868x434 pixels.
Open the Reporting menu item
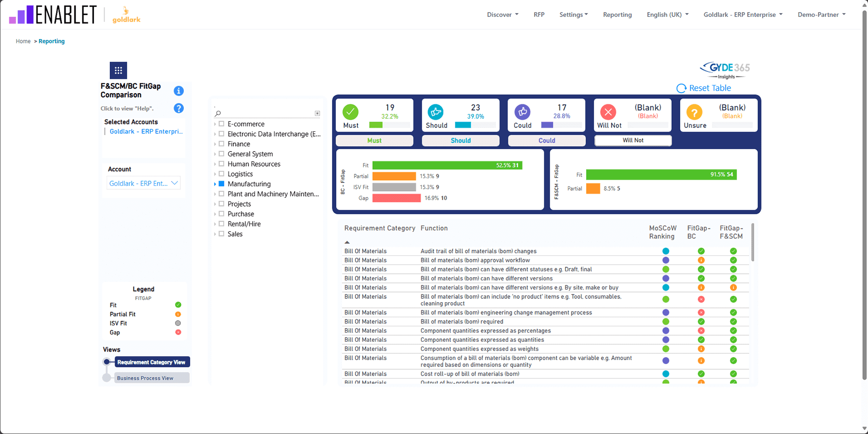[x=617, y=14]
